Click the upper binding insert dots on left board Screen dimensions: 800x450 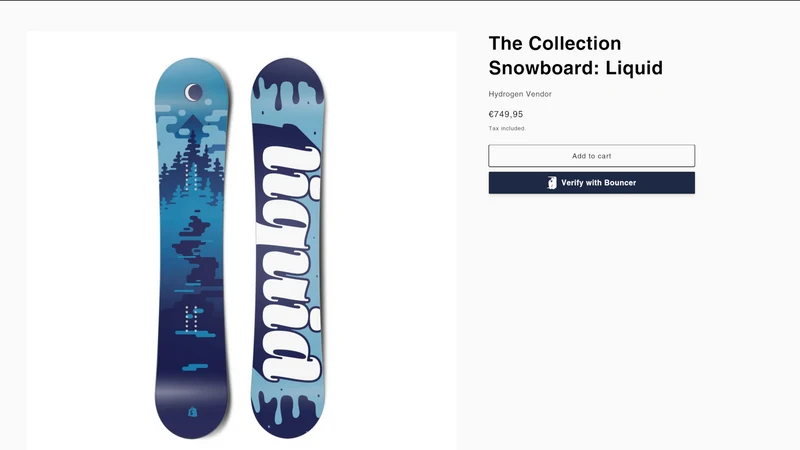(191, 177)
